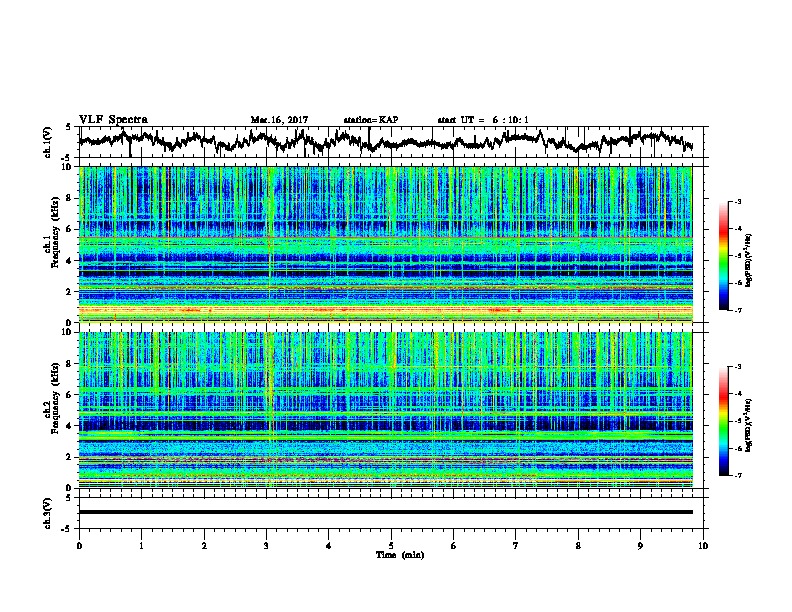
Task: Click time axis tick label "5"
Action: (x=391, y=546)
